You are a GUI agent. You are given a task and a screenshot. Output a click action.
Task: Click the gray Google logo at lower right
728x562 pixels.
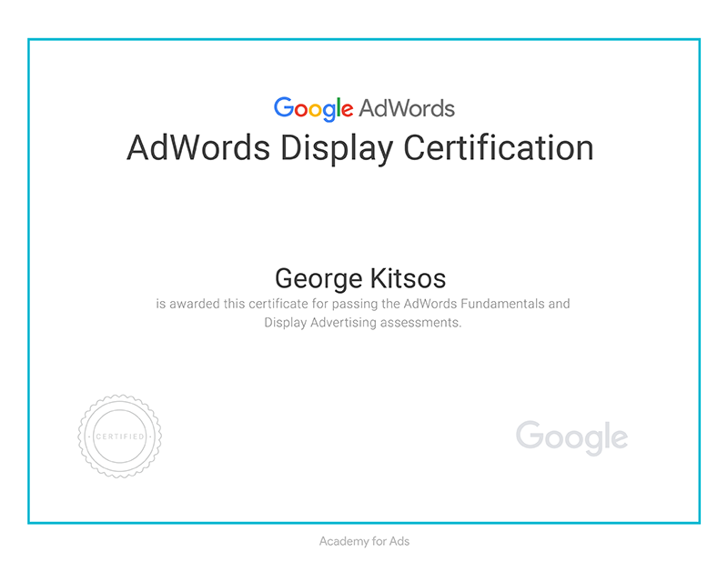point(572,438)
